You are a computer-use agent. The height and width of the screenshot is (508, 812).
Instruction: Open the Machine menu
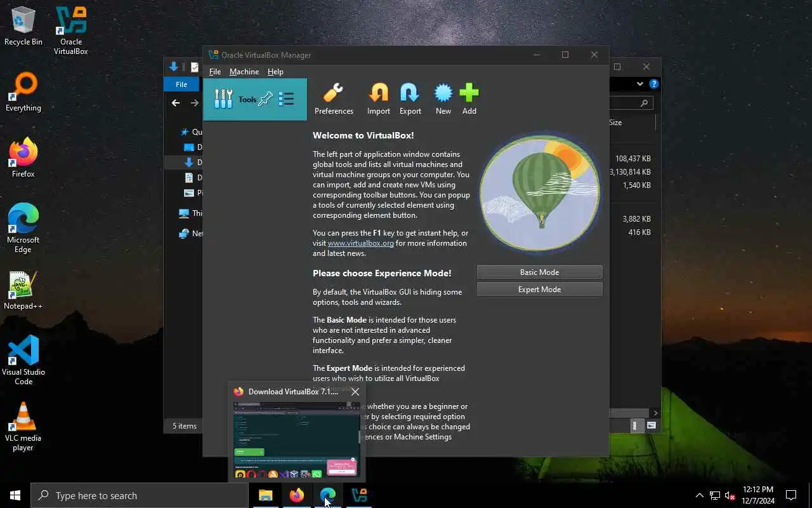244,72
